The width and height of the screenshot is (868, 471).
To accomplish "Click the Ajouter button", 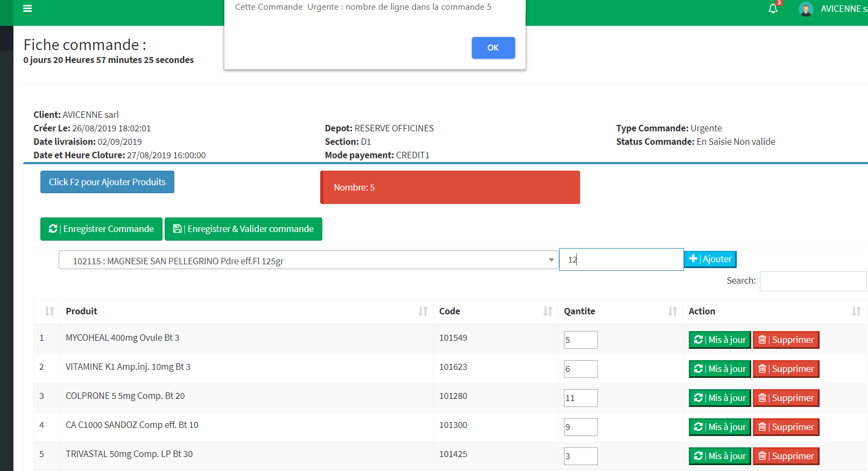I will [710, 259].
